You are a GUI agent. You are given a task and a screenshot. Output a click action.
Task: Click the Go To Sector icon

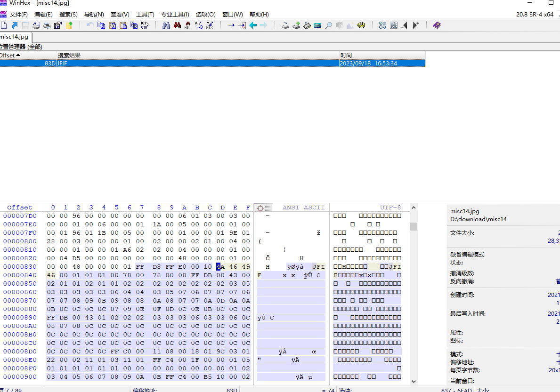tap(242, 25)
